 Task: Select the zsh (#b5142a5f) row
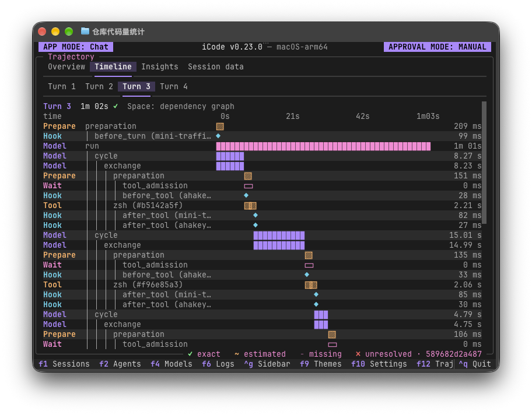(x=262, y=206)
